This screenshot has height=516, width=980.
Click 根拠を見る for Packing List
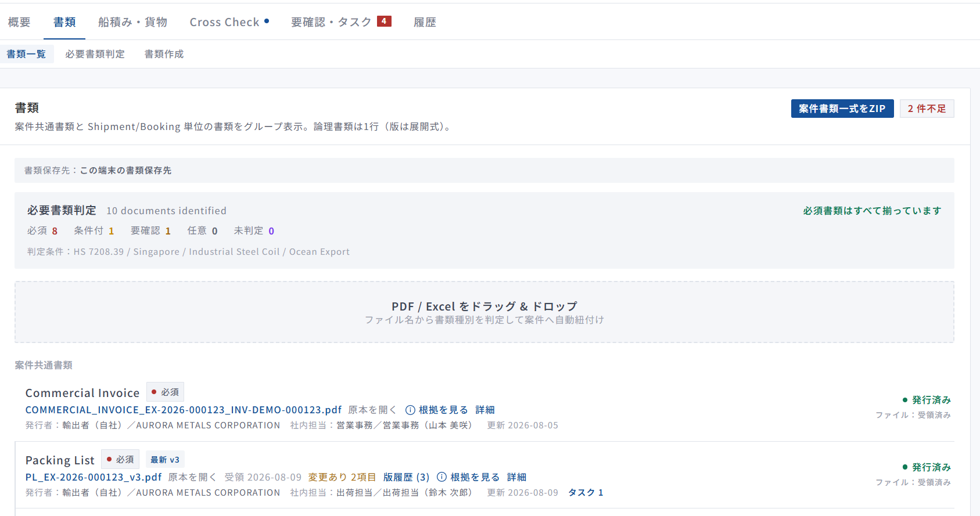tap(475, 477)
